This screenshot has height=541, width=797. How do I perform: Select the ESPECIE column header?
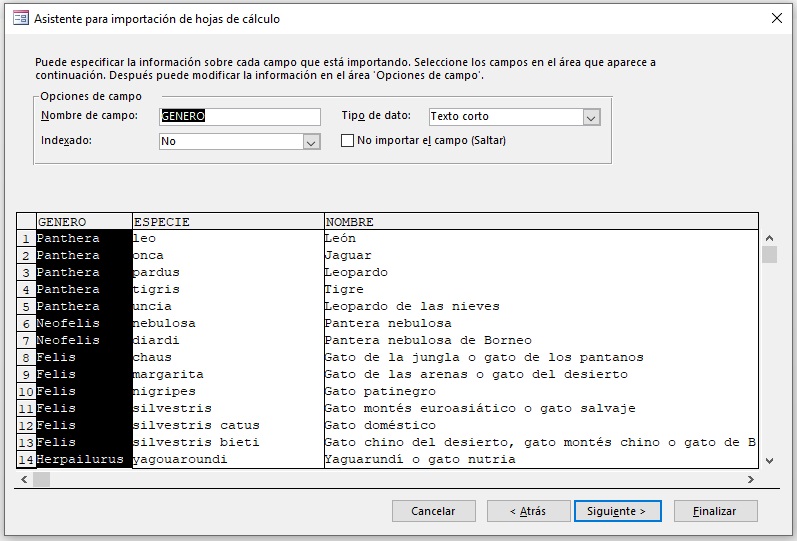[x=228, y=222]
